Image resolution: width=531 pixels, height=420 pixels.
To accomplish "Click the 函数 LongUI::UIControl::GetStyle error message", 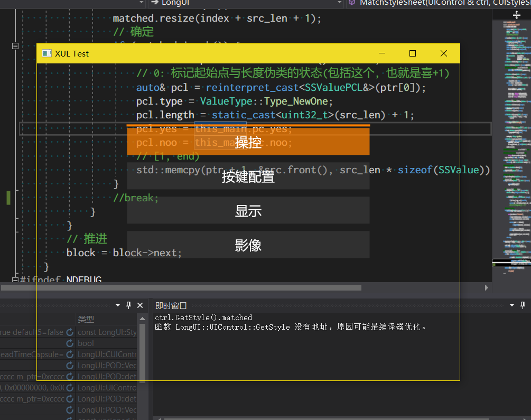I will coord(290,327).
